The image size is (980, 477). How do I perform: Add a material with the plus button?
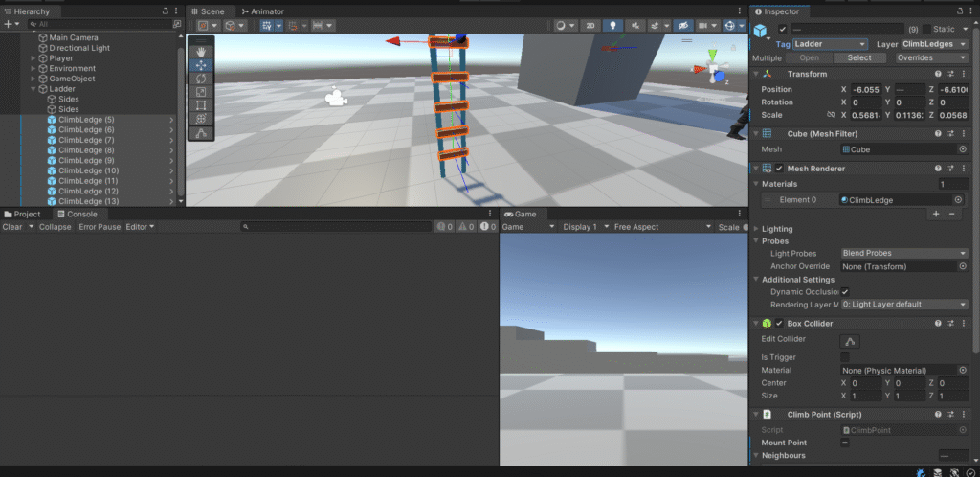tap(936, 215)
